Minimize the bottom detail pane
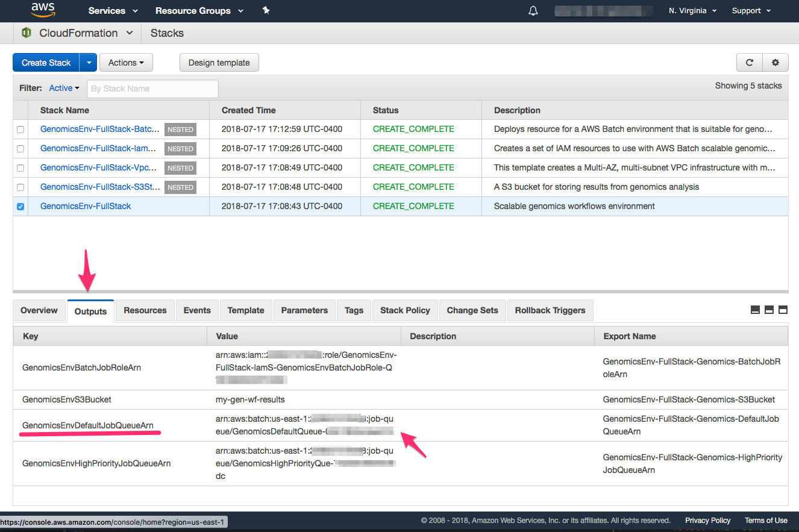Viewport: 799px width, 532px height. point(755,310)
